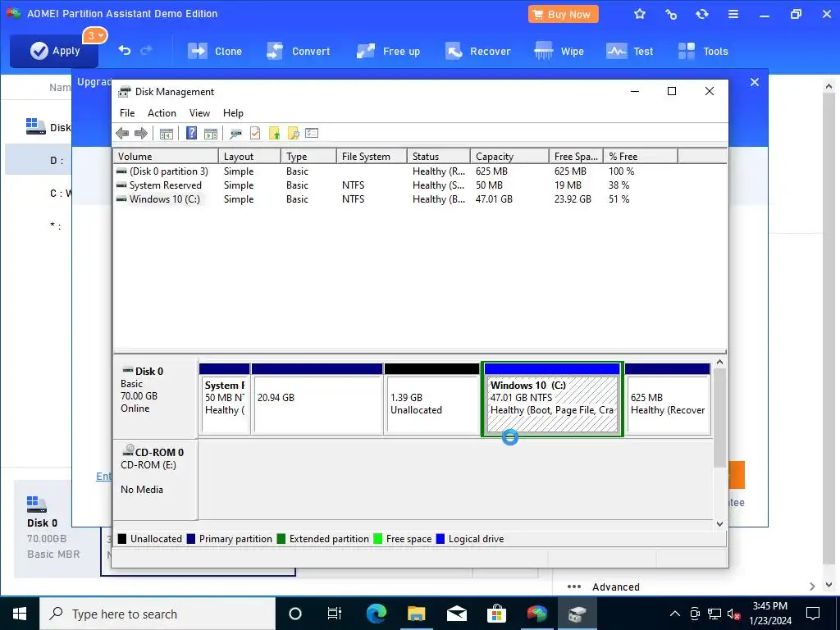Sort by the % Free column header
The height and width of the screenshot is (630, 840).
point(640,157)
